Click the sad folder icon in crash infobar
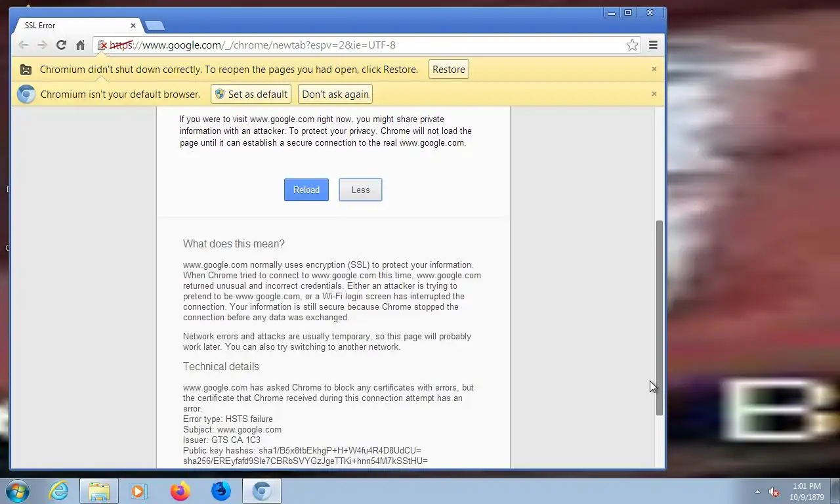This screenshot has width=840, height=504. 26,70
